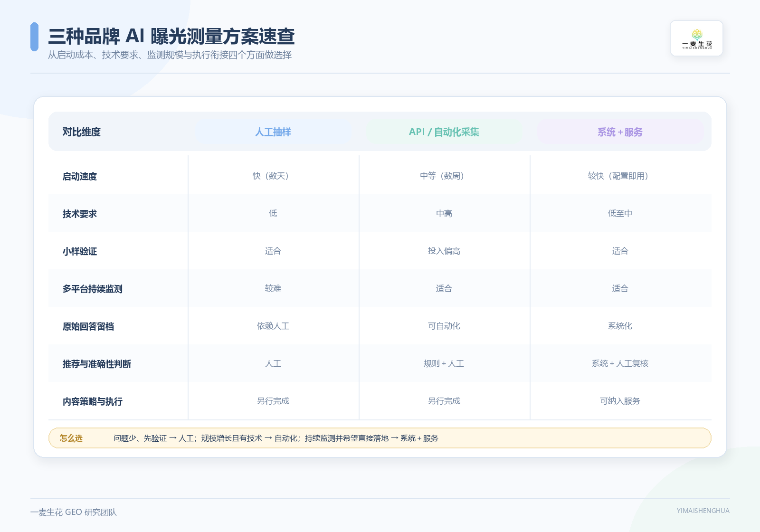This screenshot has height=532, width=760.
Task: Click the 小样验证 row label
Action: (80, 251)
